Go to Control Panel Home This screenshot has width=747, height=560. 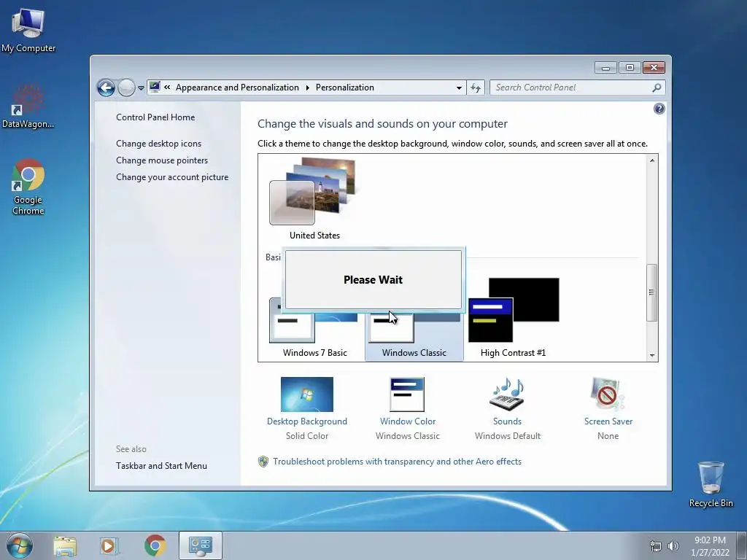click(155, 117)
